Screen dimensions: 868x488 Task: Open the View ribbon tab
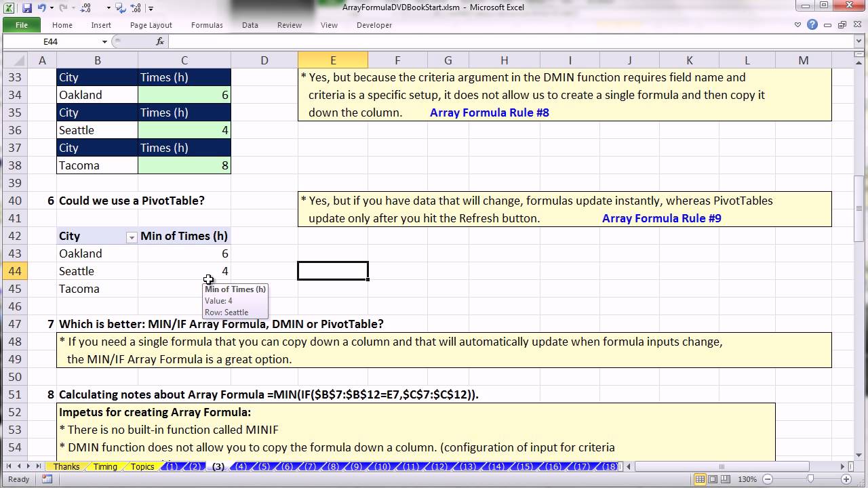[329, 25]
